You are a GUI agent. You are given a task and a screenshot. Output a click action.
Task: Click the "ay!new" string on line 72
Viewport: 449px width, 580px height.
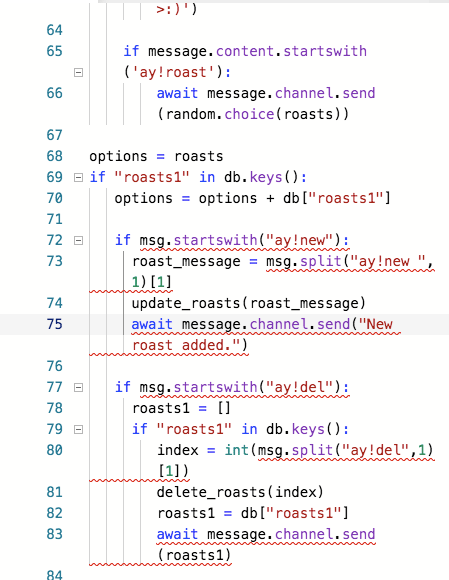click(x=300, y=240)
